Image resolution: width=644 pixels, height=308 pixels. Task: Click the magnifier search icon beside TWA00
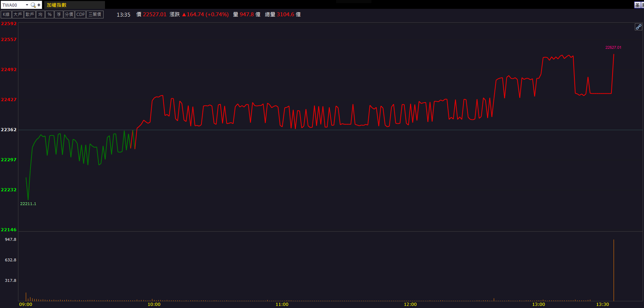tap(33, 5)
